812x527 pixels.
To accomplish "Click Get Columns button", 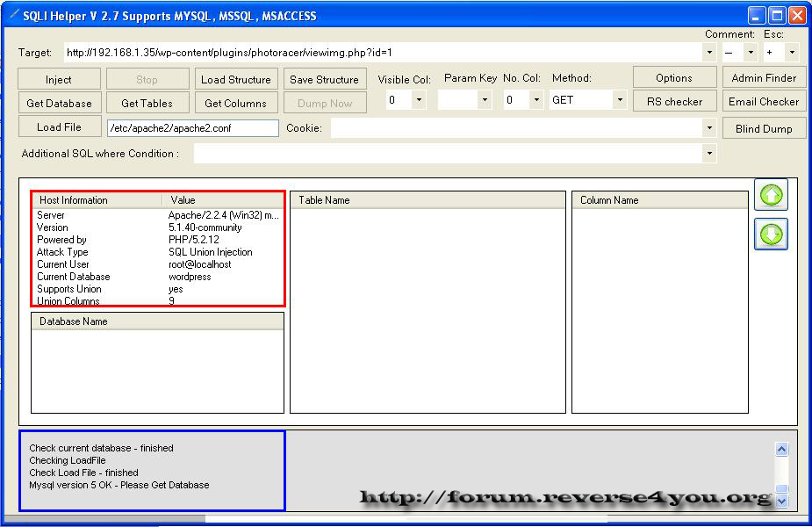I will pos(236,103).
